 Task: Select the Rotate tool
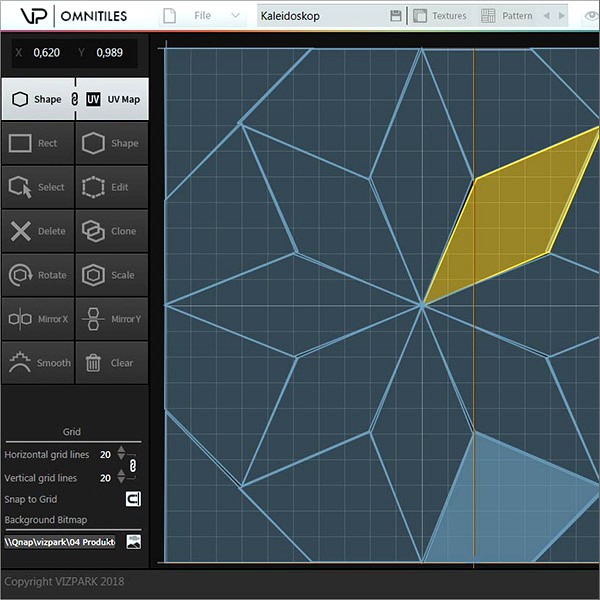point(37,275)
